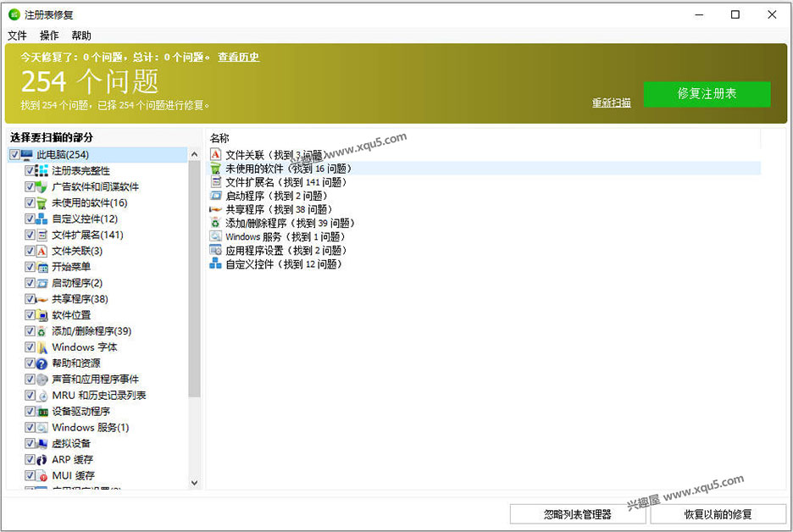Screen dimensions: 793x532
Task: Click the 未使用的软件 icon in results list
Action: 214,168
